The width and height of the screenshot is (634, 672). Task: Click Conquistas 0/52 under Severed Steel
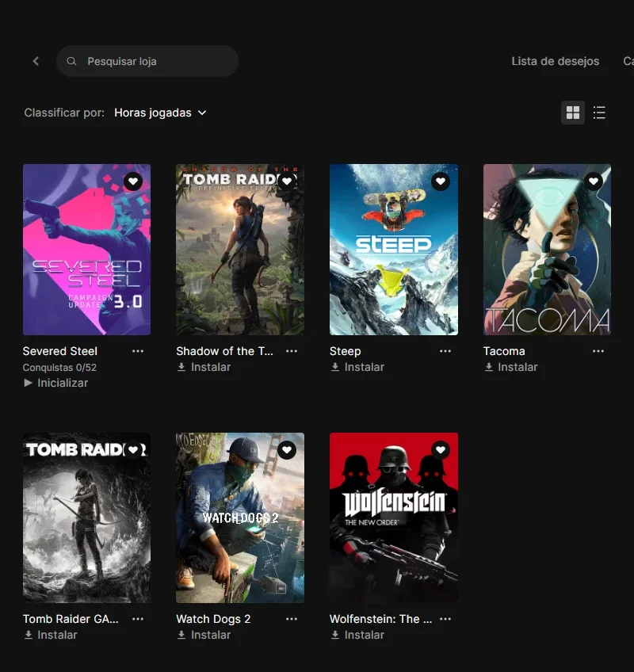click(x=59, y=368)
